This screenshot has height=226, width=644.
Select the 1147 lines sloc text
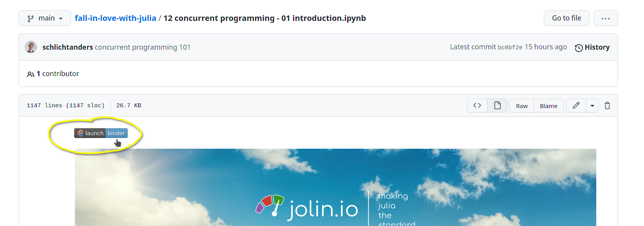pyautogui.click(x=65, y=106)
